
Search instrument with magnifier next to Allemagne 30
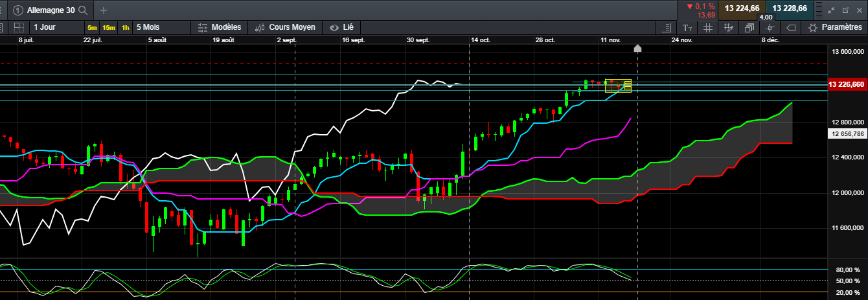pos(82,10)
